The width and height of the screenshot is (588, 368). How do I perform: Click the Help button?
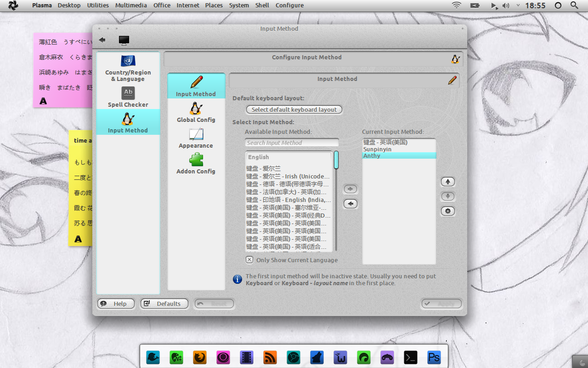(x=116, y=304)
